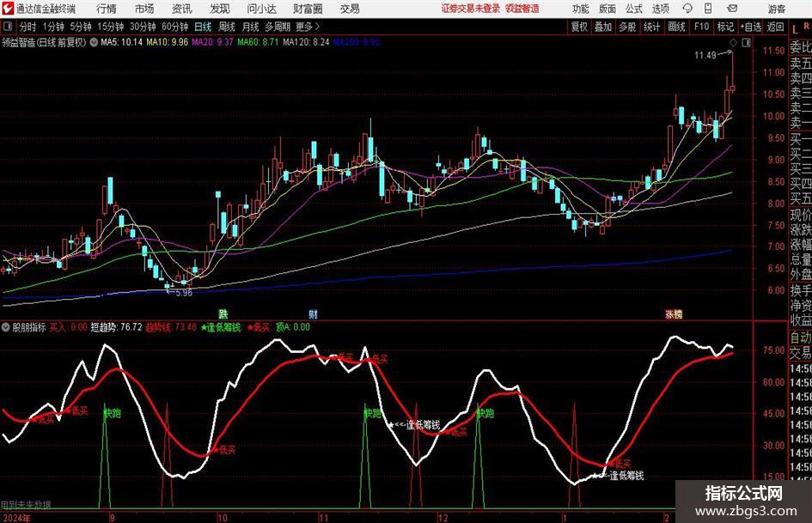Click the 自动 label in the right sidebar
Viewport: 812px width, 523px height.
click(x=801, y=338)
